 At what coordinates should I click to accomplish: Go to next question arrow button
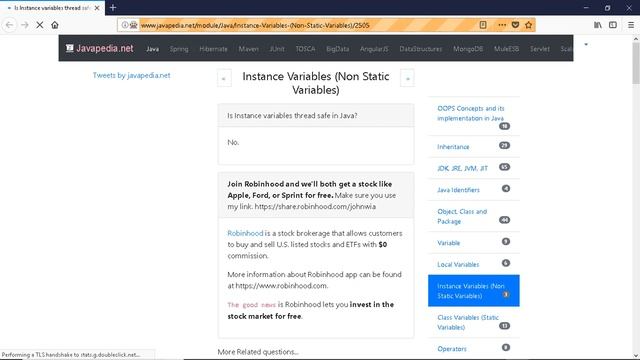pos(407,78)
